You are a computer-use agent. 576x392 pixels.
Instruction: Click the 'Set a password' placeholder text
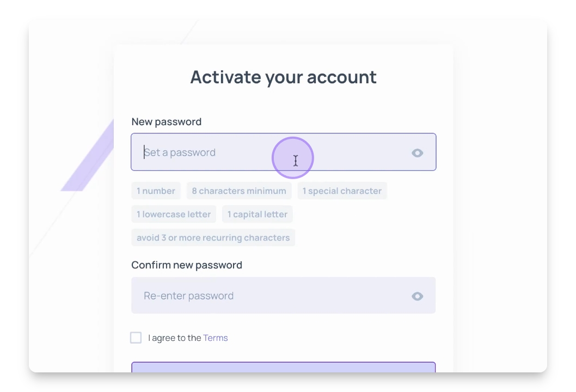(x=180, y=152)
